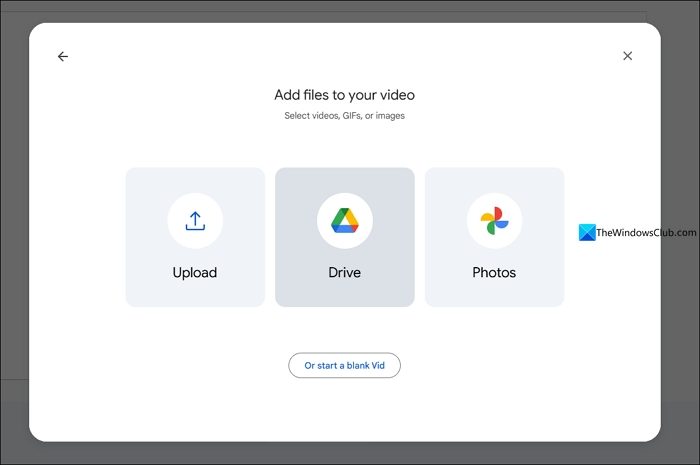Click the 'Add files to your video' heading
The height and width of the screenshot is (465, 700).
344,95
